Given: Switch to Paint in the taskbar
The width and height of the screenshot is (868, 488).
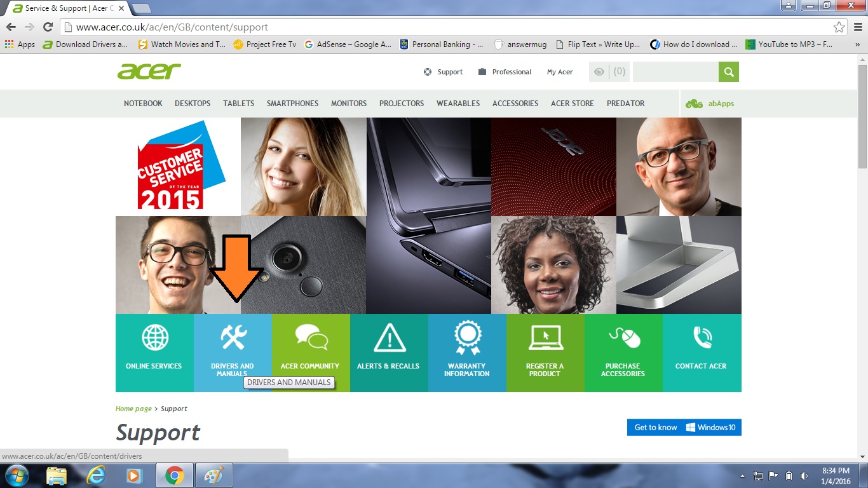Looking at the screenshot, I should [214, 475].
